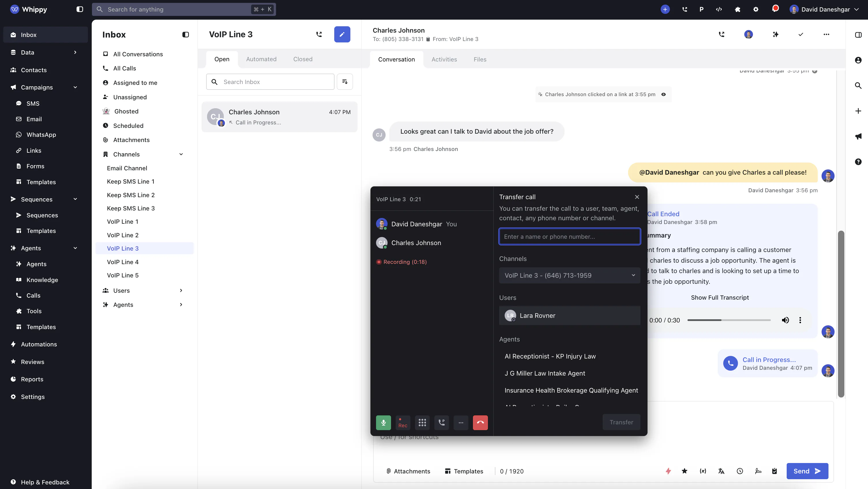Screen dimensions: 868x489
Task: Click Show Full Transcript link
Action: coord(720,297)
